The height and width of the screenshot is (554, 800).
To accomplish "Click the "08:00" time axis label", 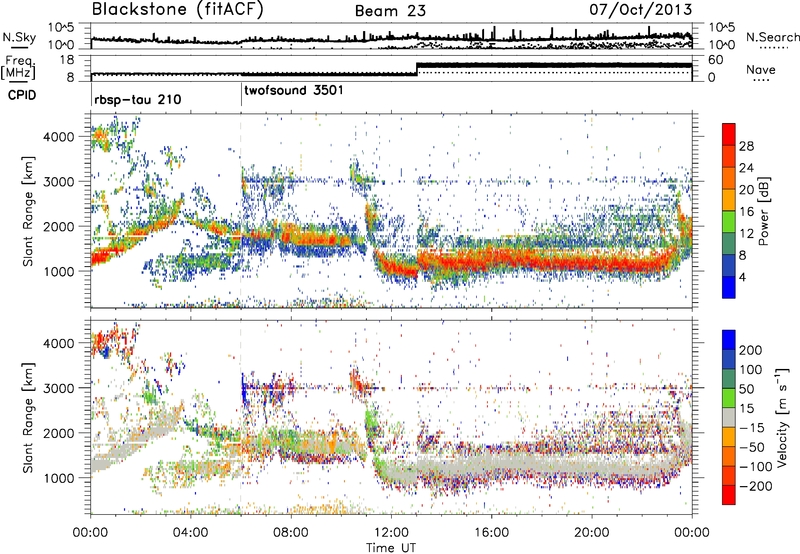I will click(x=291, y=533).
